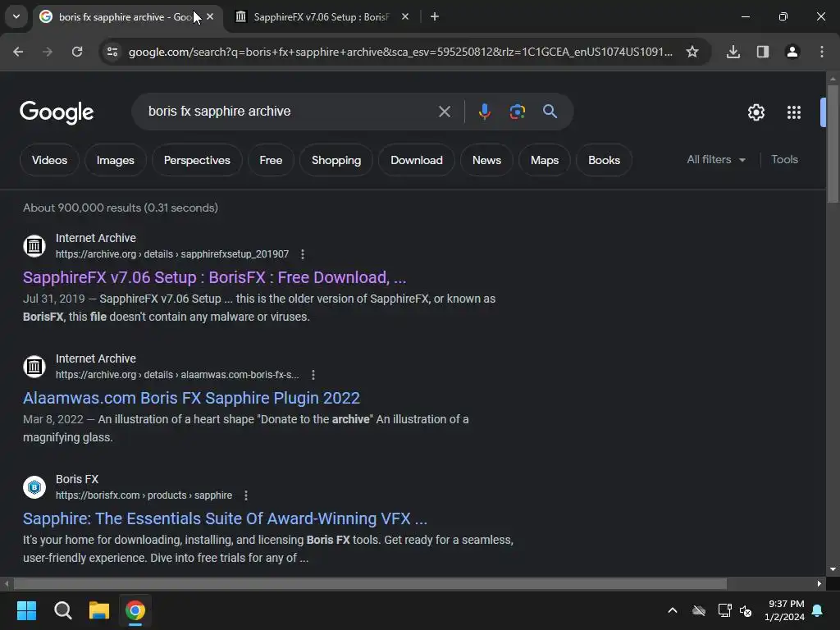Switch to SapphireFX v7.06 Setup tab
The height and width of the screenshot is (630, 840).
pos(321,17)
